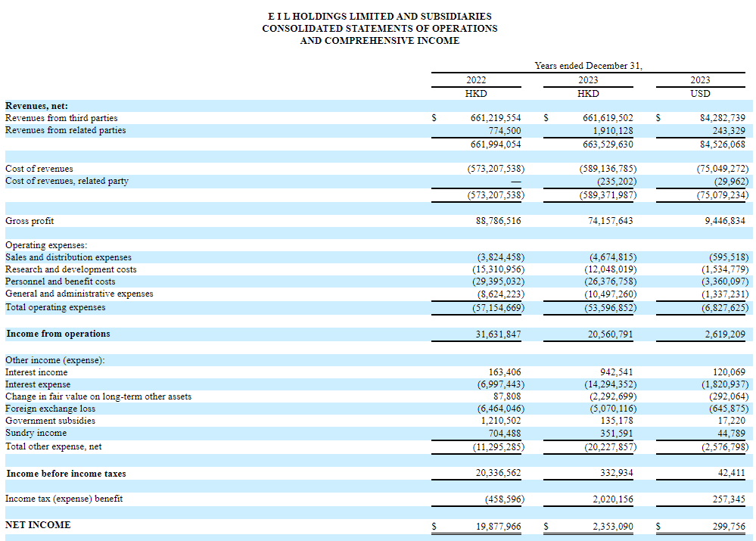This screenshot has height=541, width=756.
Task: Click the 'E I L HOLDINGS LIMITED AND SUBSIDIARIES' title
Action: 379,17
